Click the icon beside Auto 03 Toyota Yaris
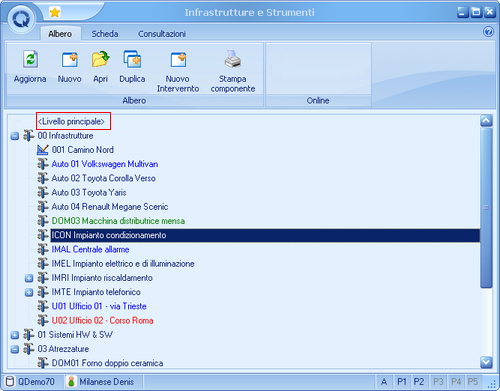Viewport: 500px width, 391px height. (43, 192)
